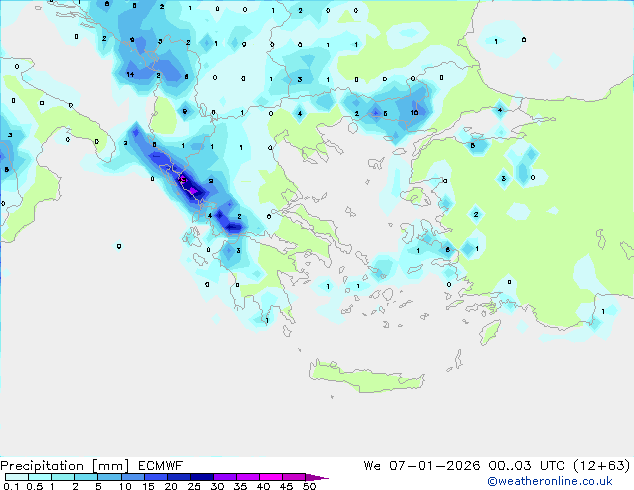Viewport: 634px width, 490px height.
Task: Click the 'Precipitation [mm]' title text
Action: 64,466
